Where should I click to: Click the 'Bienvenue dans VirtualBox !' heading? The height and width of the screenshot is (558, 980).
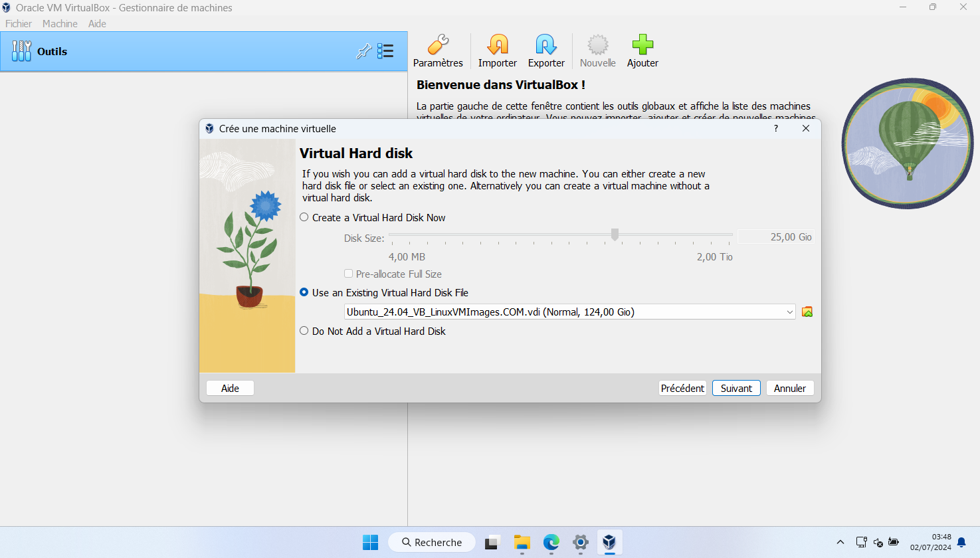point(501,84)
